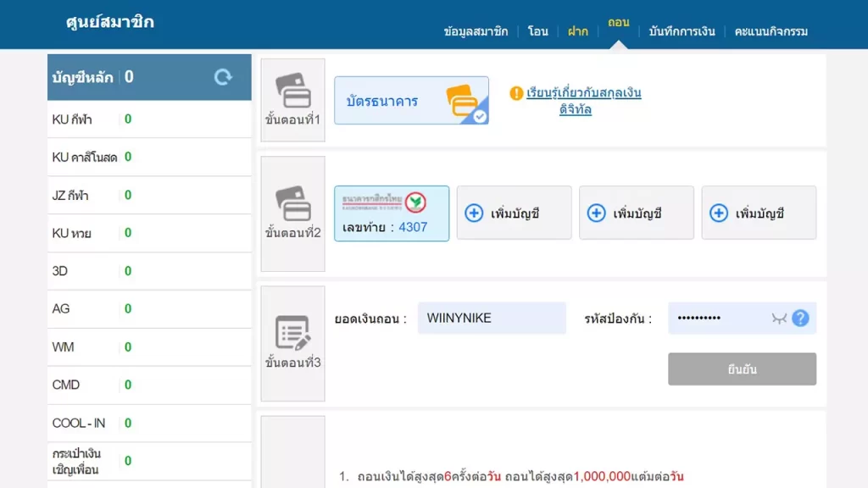
Task: Open the โอน transfer tab
Action: coord(537,31)
